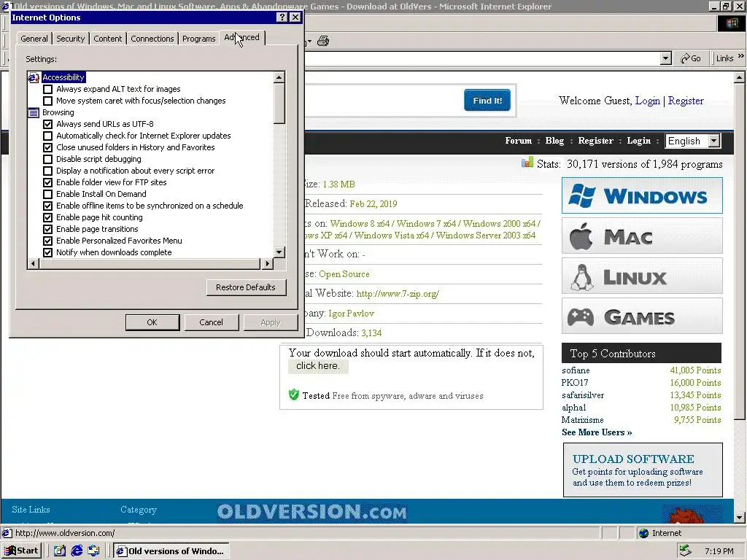
Task: Click the Browsing category icon
Action: (x=34, y=112)
